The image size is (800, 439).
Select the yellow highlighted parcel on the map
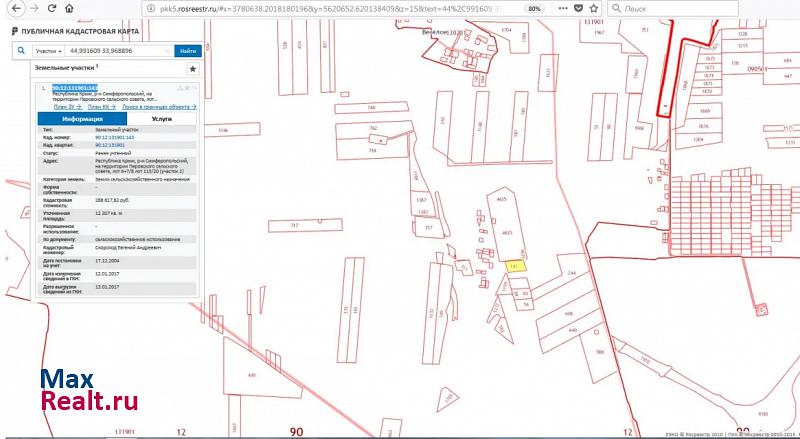click(x=515, y=267)
